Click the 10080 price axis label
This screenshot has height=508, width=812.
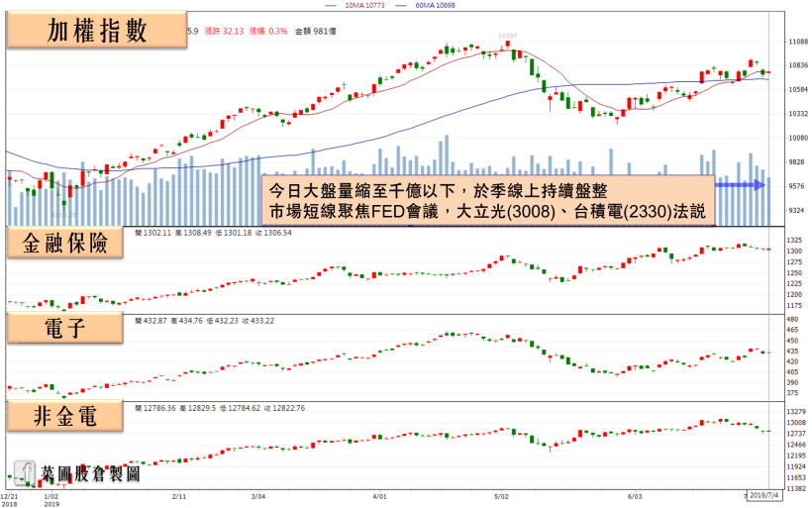coord(798,138)
